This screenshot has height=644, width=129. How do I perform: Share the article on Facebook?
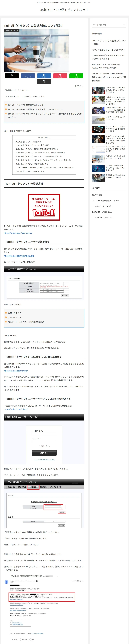pyautogui.click(x=28, y=76)
